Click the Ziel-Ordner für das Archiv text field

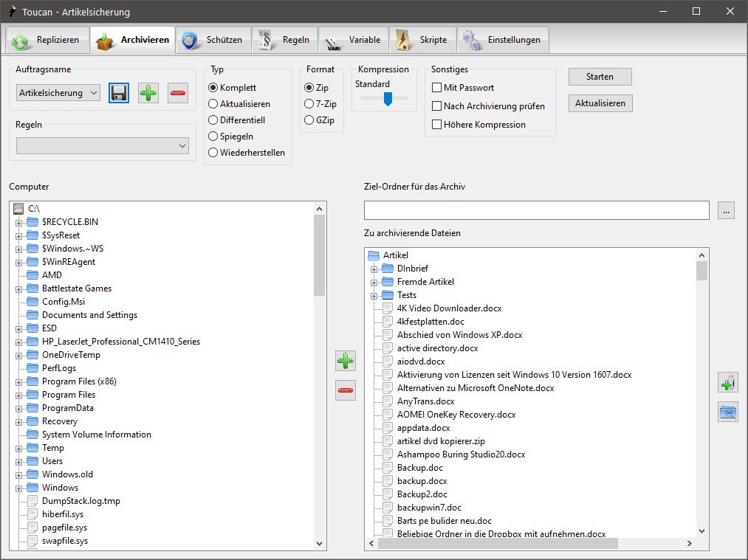point(536,210)
